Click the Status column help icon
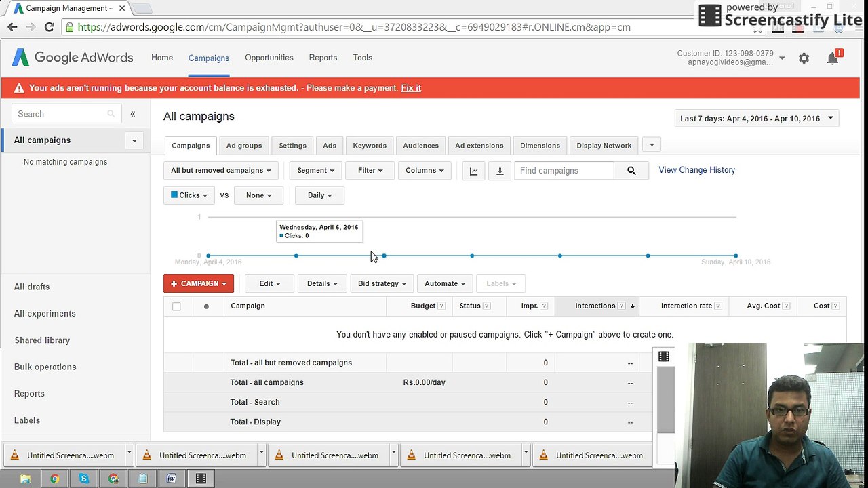This screenshot has height=488, width=868. pyautogui.click(x=486, y=306)
